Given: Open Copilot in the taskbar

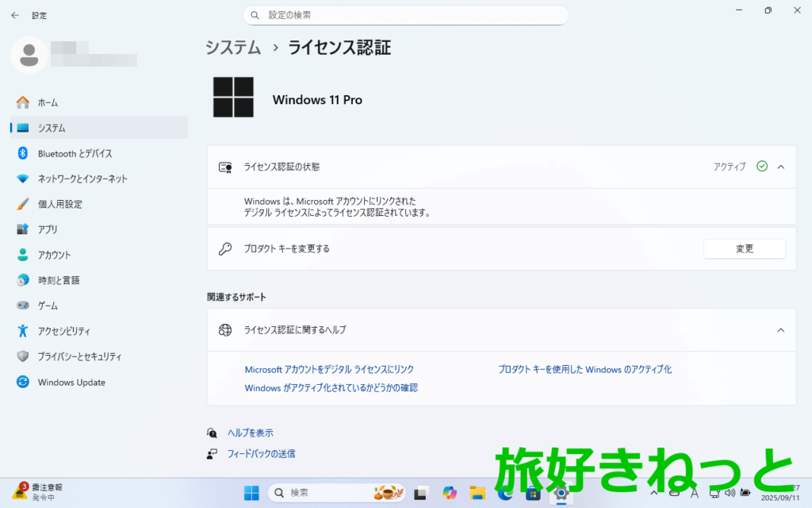Looking at the screenshot, I should [450, 493].
